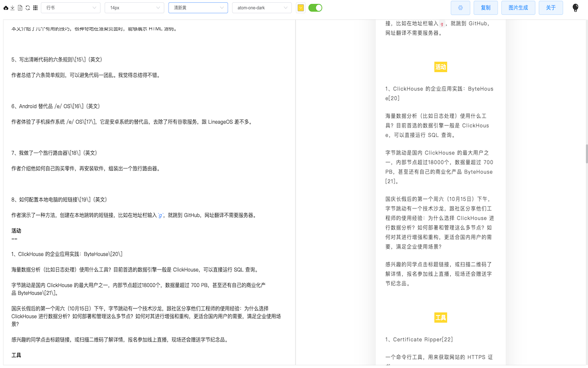The image size is (588, 368).
Task: Click the chevron on the atom-one-dark selector
Action: click(x=287, y=8)
